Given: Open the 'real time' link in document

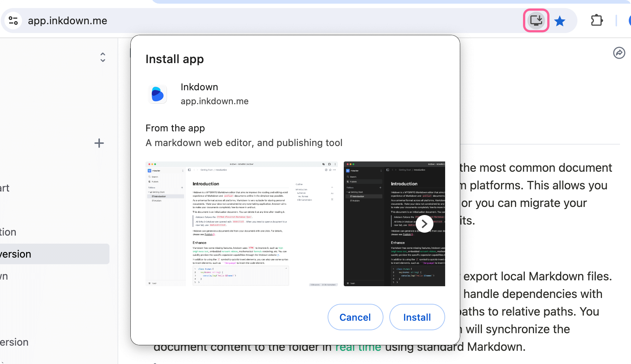Looking at the screenshot, I should [x=358, y=347].
